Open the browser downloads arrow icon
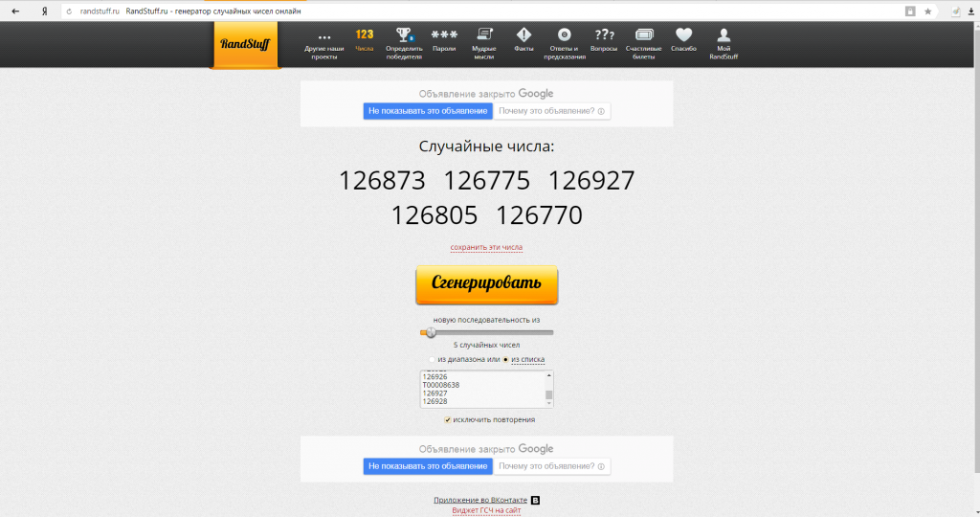Screen dimensions: 980x517 [971, 11]
